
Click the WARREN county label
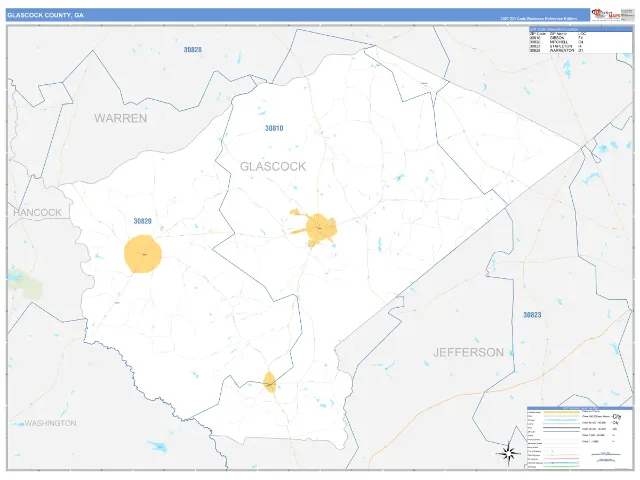(121, 118)
